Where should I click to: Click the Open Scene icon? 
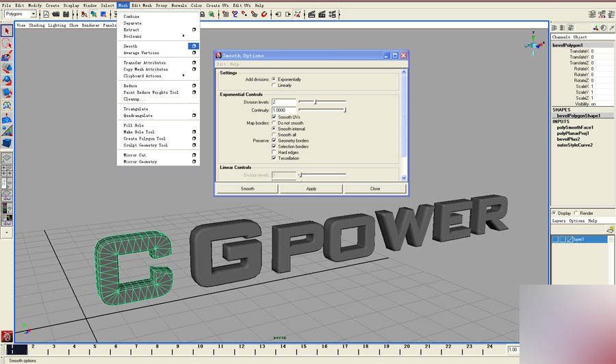click(x=56, y=14)
